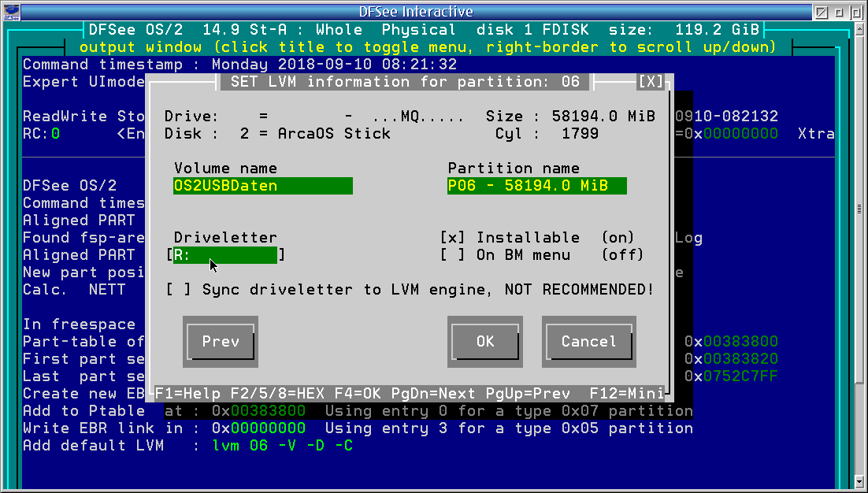
Task: Enable Sync driveletter to LVM engine
Action: (x=178, y=289)
